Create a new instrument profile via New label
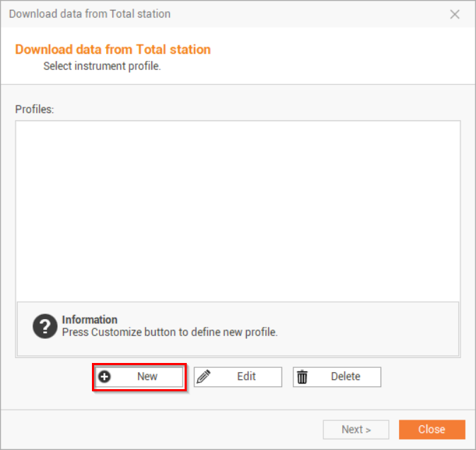 click(x=147, y=376)
